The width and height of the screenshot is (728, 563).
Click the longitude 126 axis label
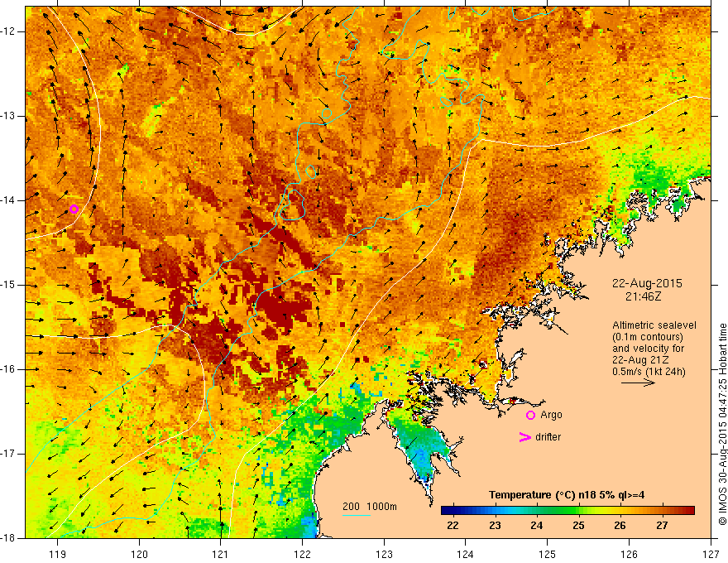pos(629,554)
